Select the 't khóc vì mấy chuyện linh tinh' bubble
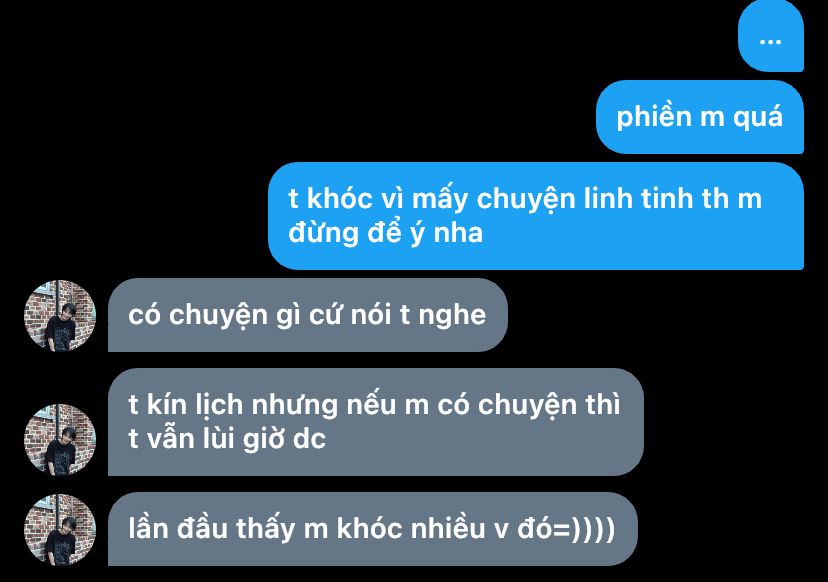Image resolution: width=828 pixels, height=582 pixels. [536, 216]
